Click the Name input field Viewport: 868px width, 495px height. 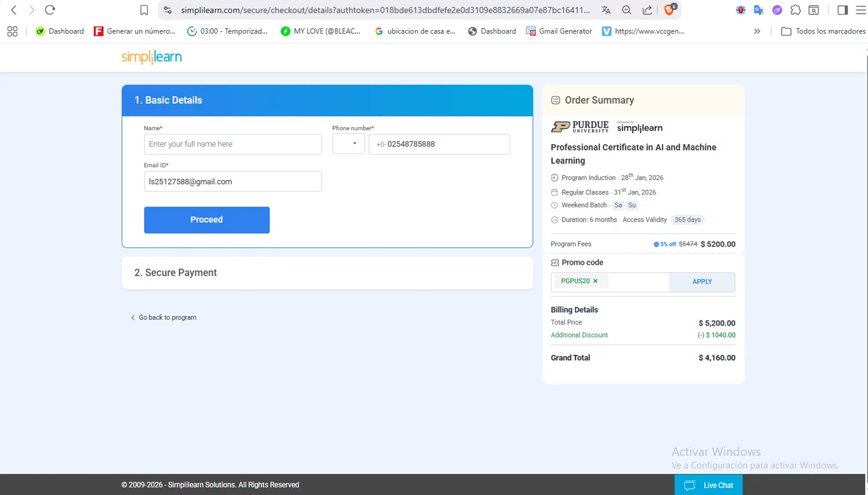click(233, 144)
